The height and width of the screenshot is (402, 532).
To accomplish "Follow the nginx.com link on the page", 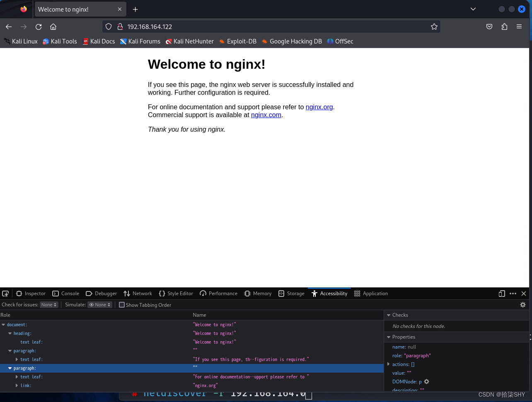I will point(266,115).
